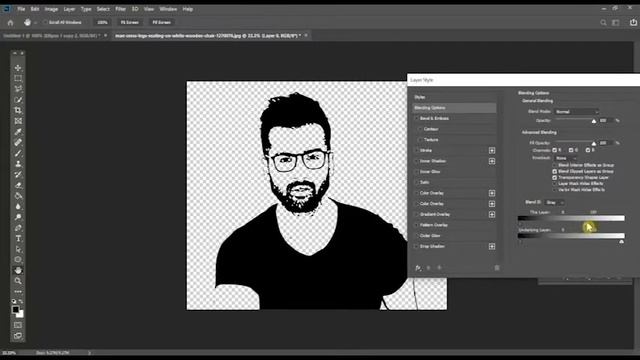Toggle Transparency Shapes Layer checkbox

(x=554, y=178)
